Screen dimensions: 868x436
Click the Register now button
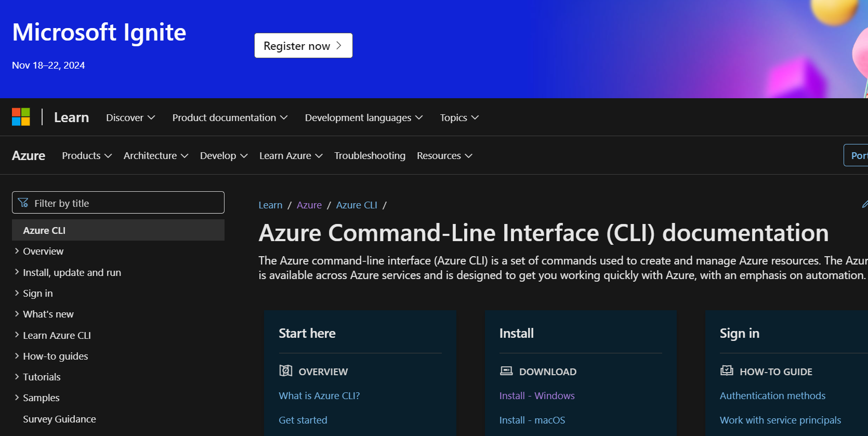[304, 46]
